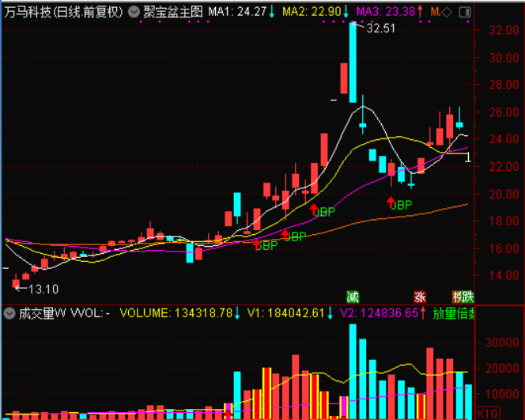Click the 30000 volume axis label

click(502, 342)
